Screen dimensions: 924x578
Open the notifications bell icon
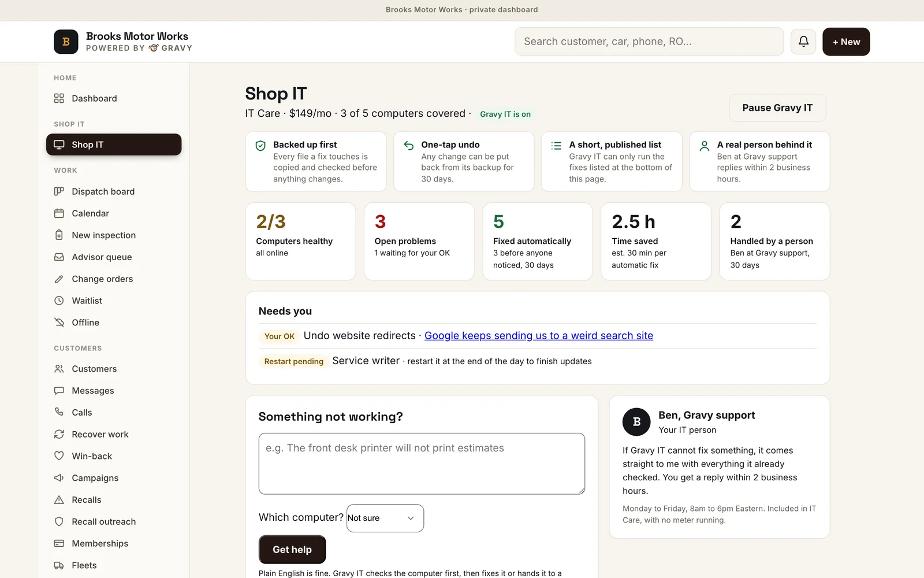pyautogui.click(x=803, y=42)
